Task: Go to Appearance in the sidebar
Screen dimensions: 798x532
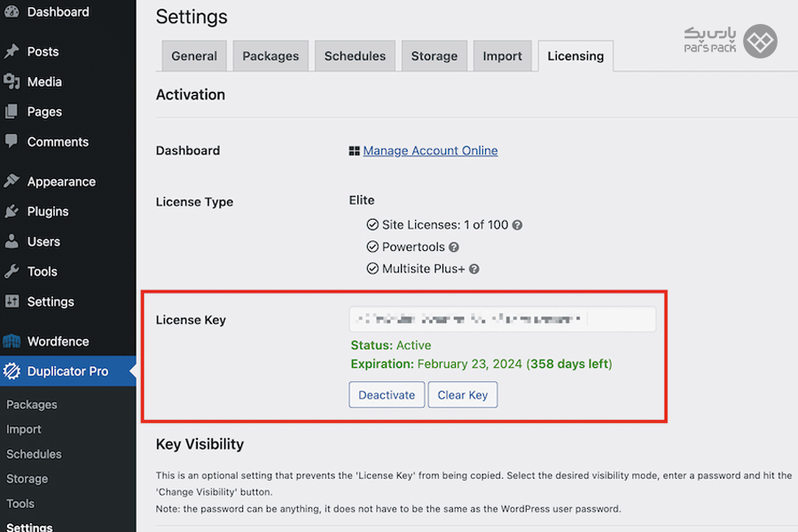Action: (61, 181)
